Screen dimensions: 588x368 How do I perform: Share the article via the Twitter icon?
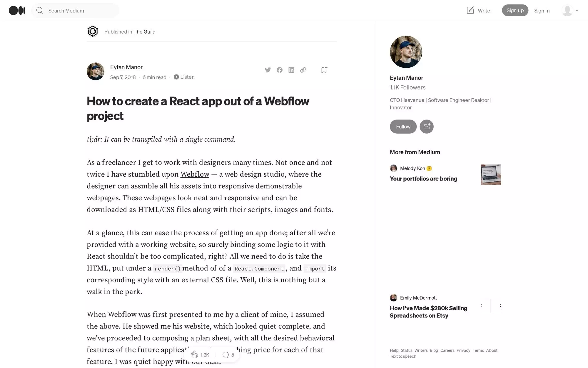(x=268, y=70)
